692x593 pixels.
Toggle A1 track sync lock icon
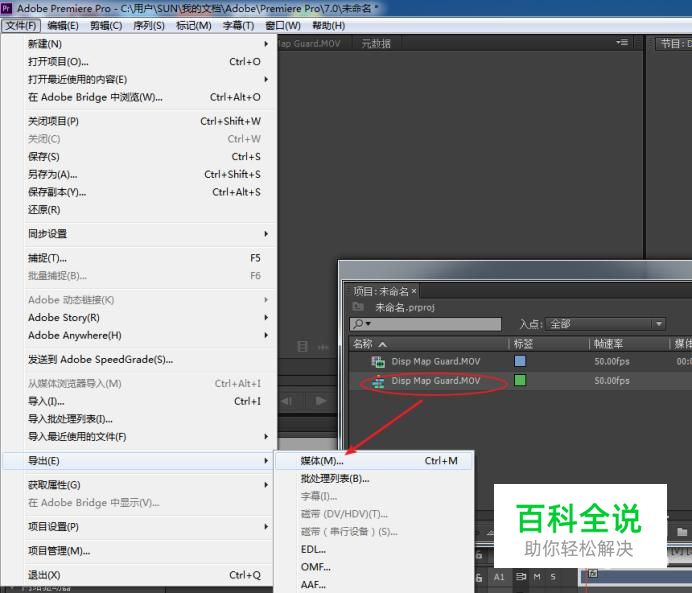click(521, 577)
